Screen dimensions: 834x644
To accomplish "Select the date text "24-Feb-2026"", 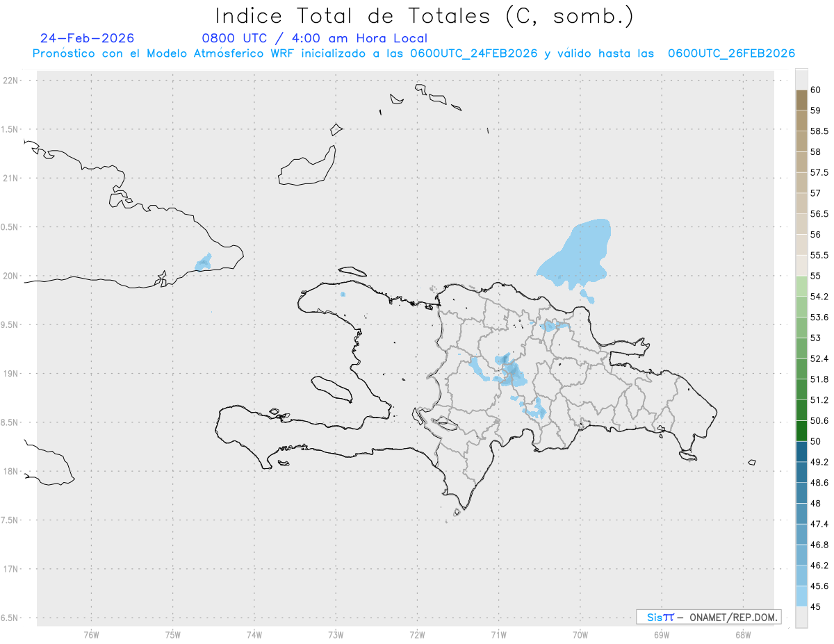I will [88, 38].
